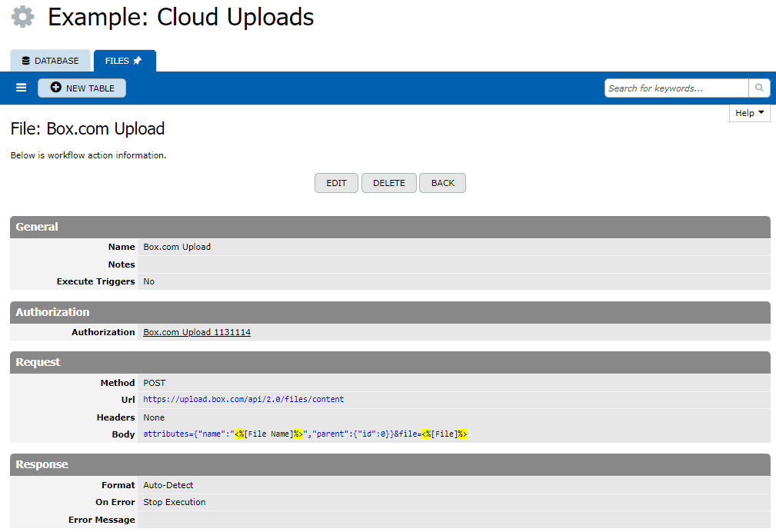Go back using the BACK button
Screen dimensions: 776x532
(442, 183)
